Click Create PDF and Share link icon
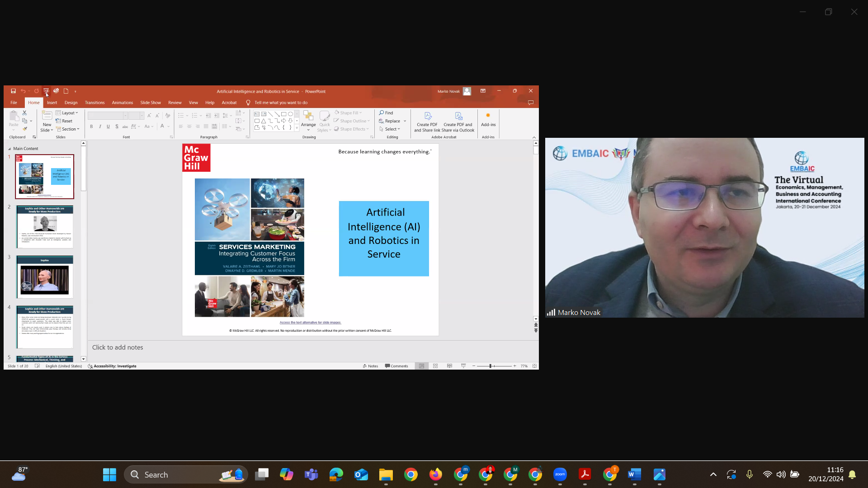Viewport: 868px width, 488px height. point(428,116)
